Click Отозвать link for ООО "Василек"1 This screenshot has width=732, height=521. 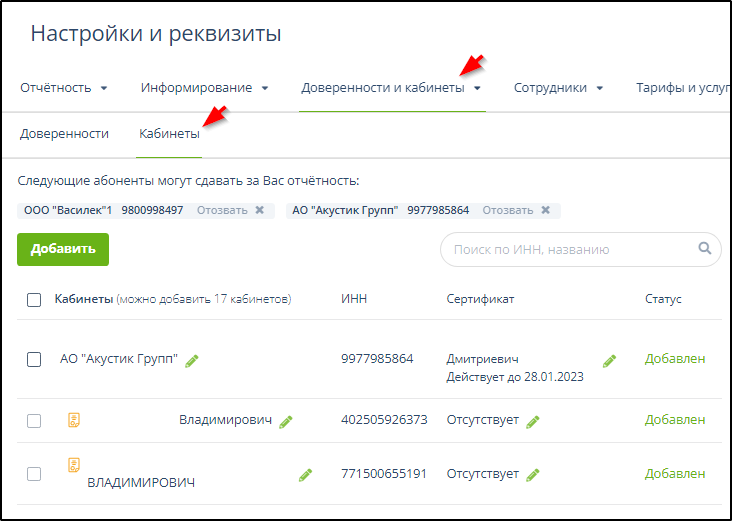point(221,211)
